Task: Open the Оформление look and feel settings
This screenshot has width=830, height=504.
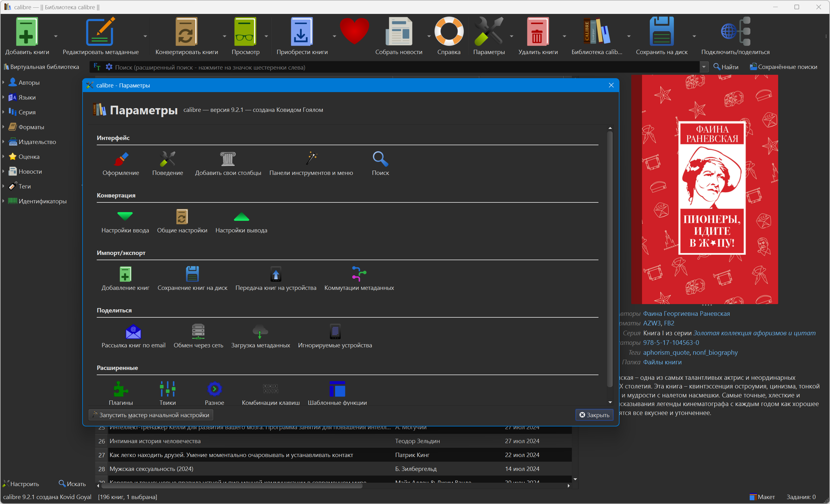Action: [x=121, y=164]
